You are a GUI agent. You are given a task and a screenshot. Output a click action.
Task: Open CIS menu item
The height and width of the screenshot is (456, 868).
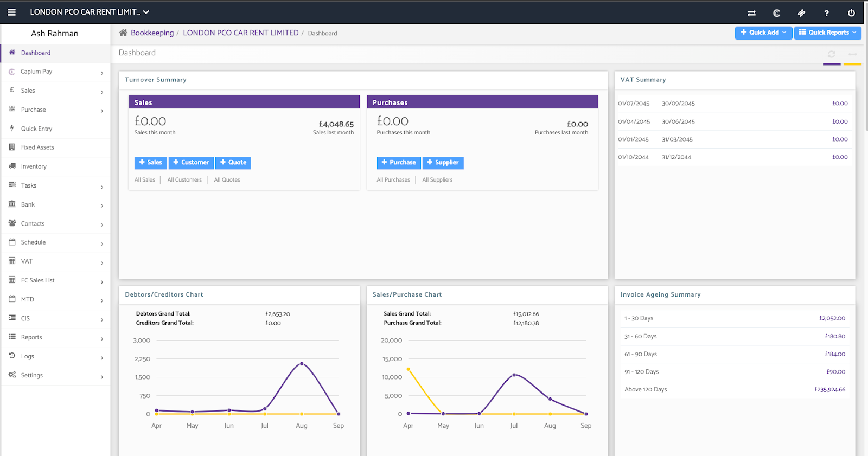click(56, 319)
